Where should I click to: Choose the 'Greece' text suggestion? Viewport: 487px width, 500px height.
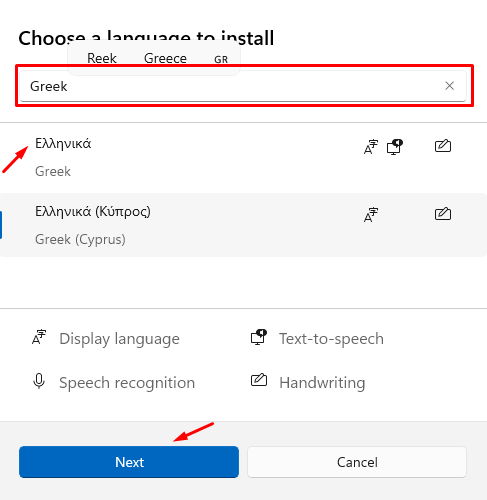pos(165,58)
